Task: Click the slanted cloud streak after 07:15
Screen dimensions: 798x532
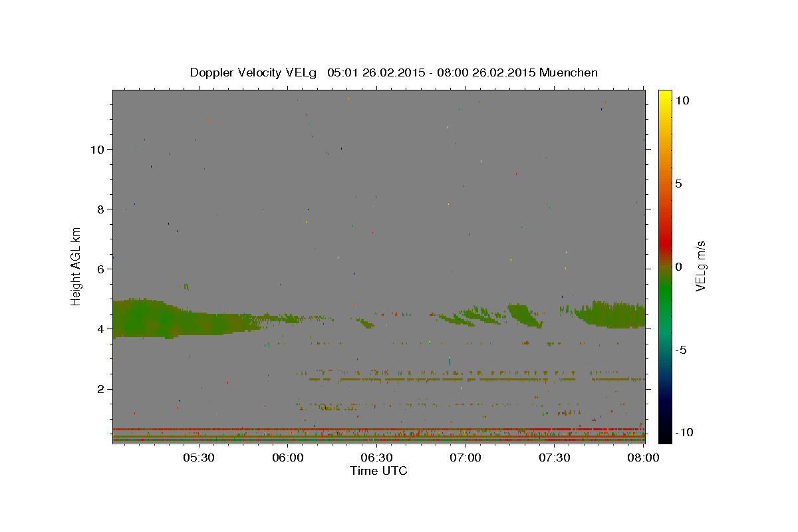Action: pos(525,315)
